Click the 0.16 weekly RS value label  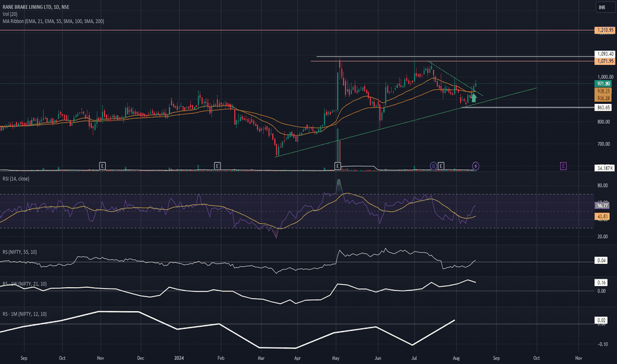click(601, 283)
